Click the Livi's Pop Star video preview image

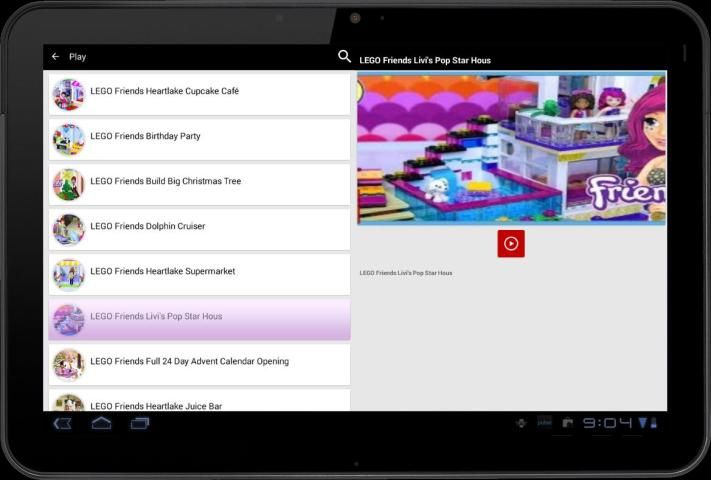click(x=511, y=149)
